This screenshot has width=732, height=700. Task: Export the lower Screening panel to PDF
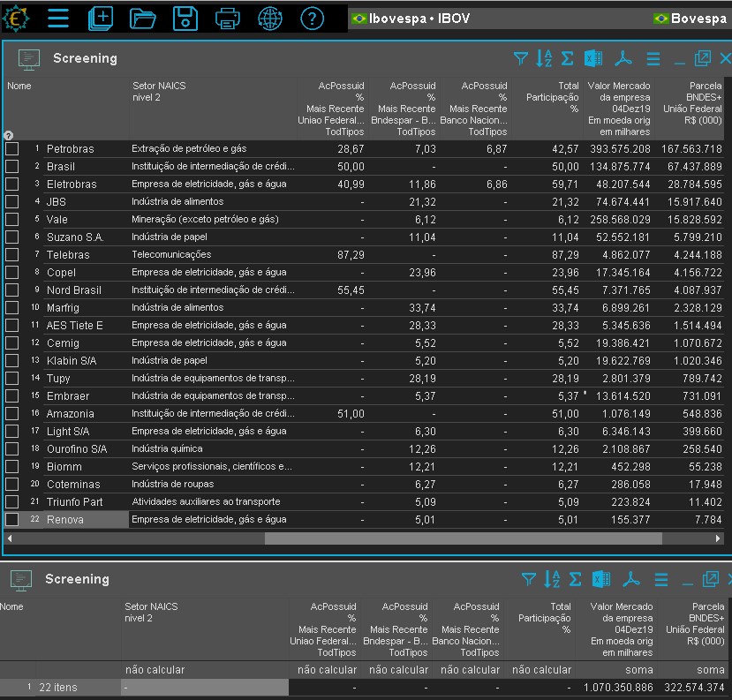(631, 579)
